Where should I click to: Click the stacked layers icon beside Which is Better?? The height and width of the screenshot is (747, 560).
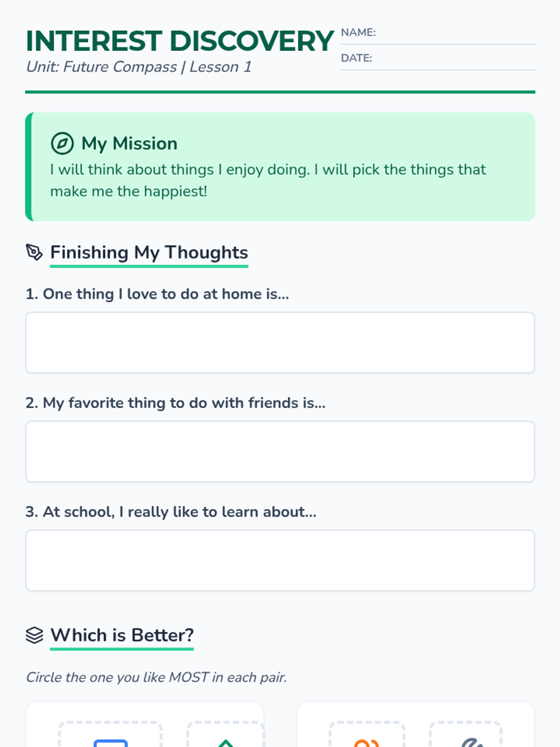(x=34, y=635)
